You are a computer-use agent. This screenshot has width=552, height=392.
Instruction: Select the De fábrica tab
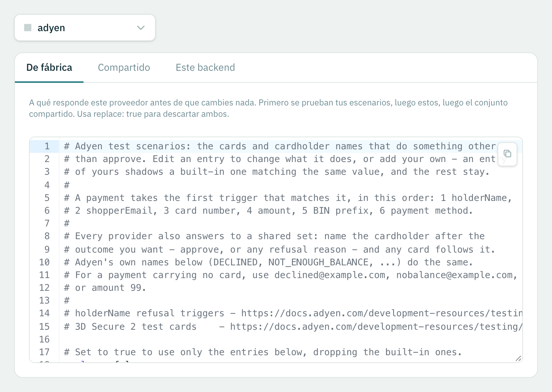coord(49,68)
